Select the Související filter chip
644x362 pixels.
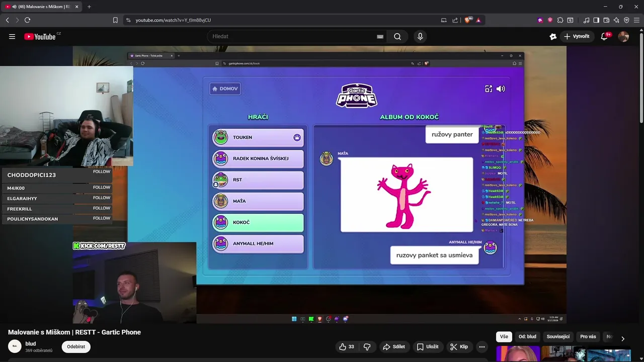tap(558, 337)
